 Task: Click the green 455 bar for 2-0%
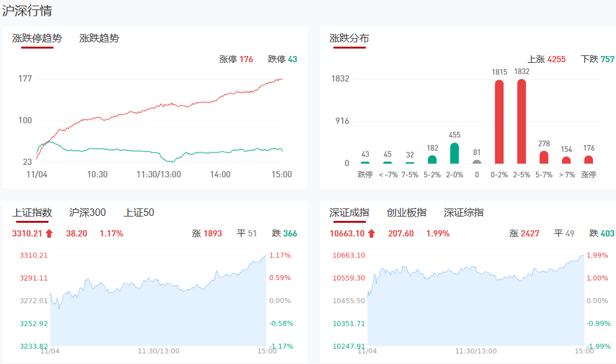454,153
